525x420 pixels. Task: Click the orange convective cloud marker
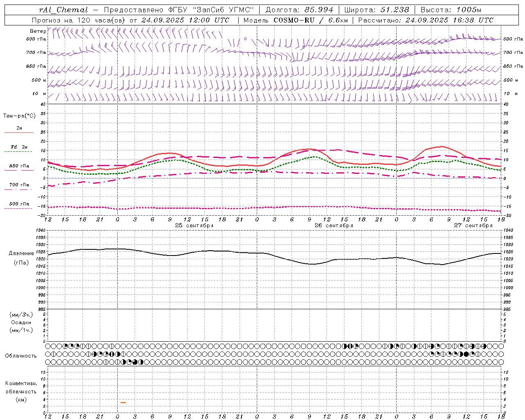[x=123, y=402]
